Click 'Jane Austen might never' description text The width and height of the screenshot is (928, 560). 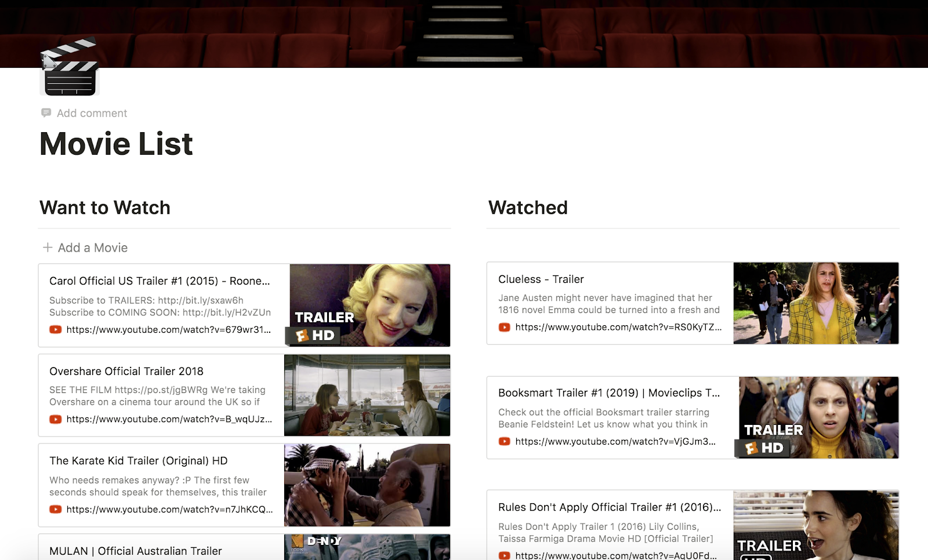pos(609,304)
